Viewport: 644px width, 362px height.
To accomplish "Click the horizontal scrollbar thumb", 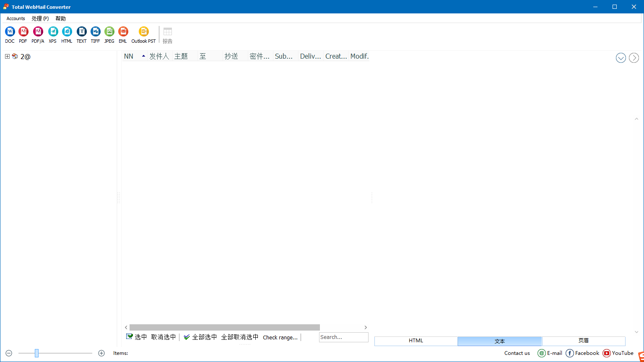I will (x=225, y=327).
